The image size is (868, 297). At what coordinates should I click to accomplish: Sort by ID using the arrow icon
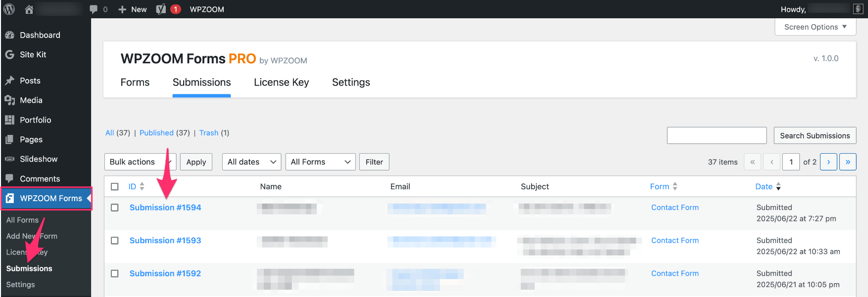coord(142,186)
